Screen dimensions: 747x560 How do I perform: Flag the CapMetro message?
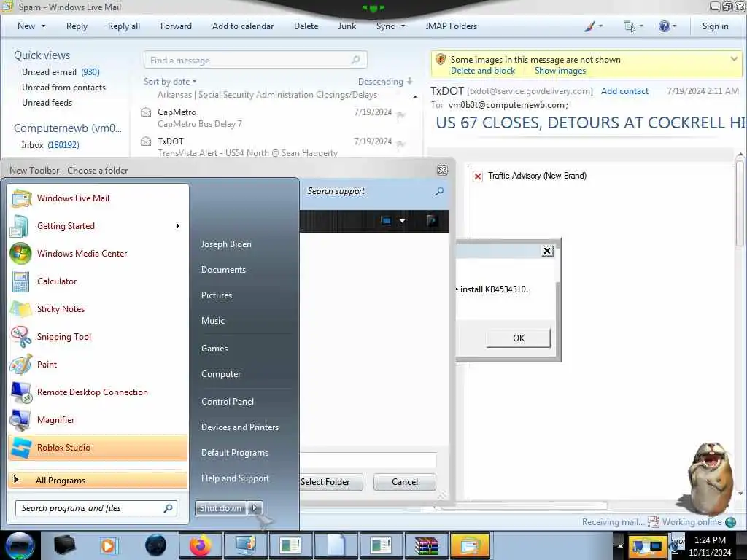point(400,114)
